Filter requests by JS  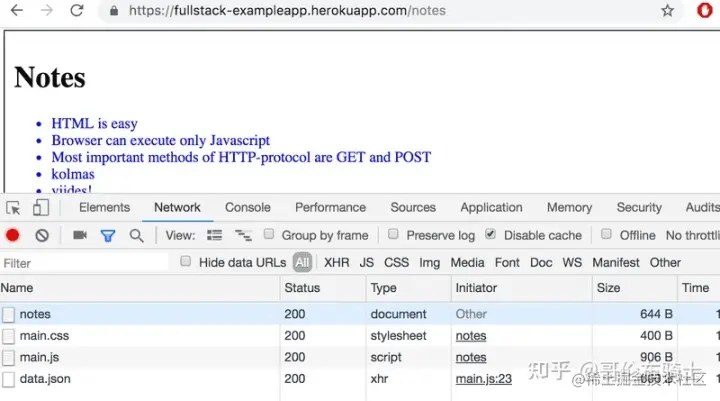tap(366, 263)
